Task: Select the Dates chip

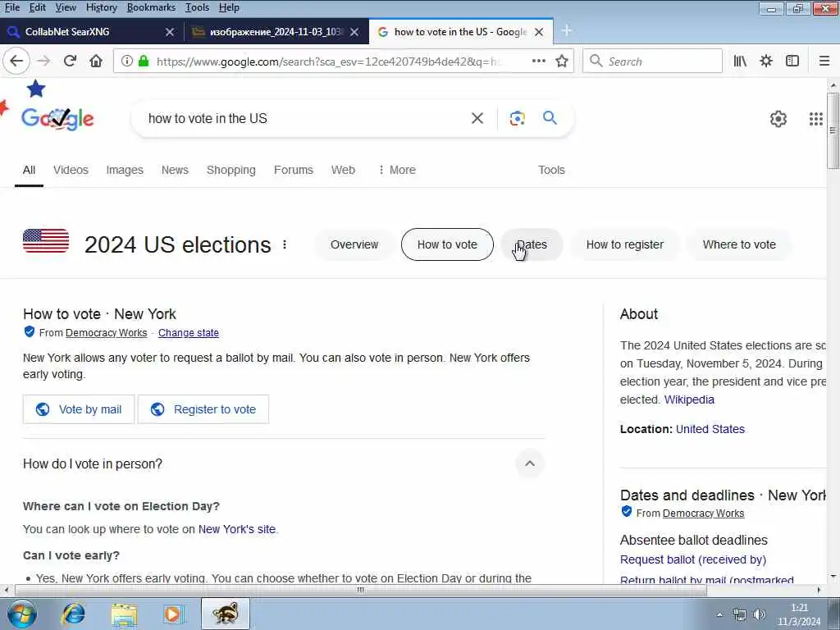Action: pyautogui.click(x=532, y=244)
